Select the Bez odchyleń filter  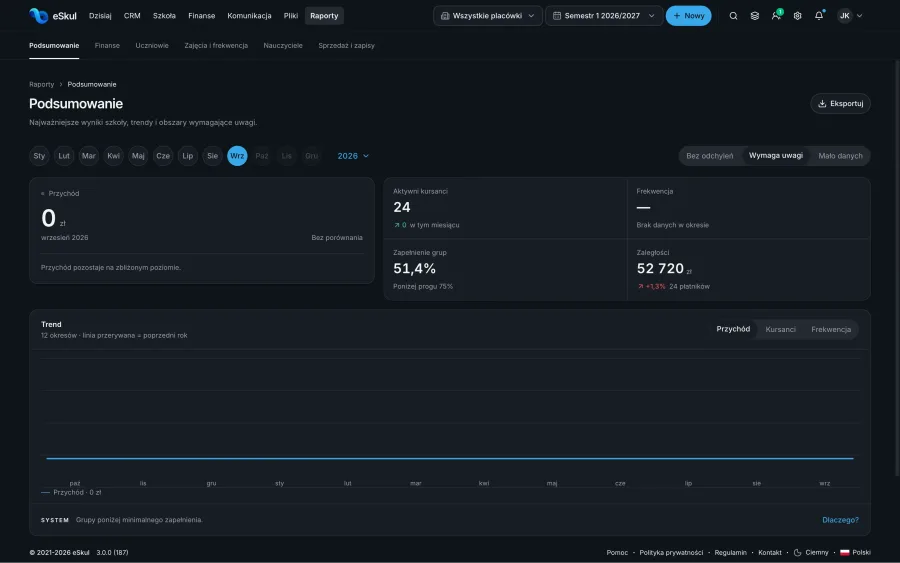click(709, 156)
